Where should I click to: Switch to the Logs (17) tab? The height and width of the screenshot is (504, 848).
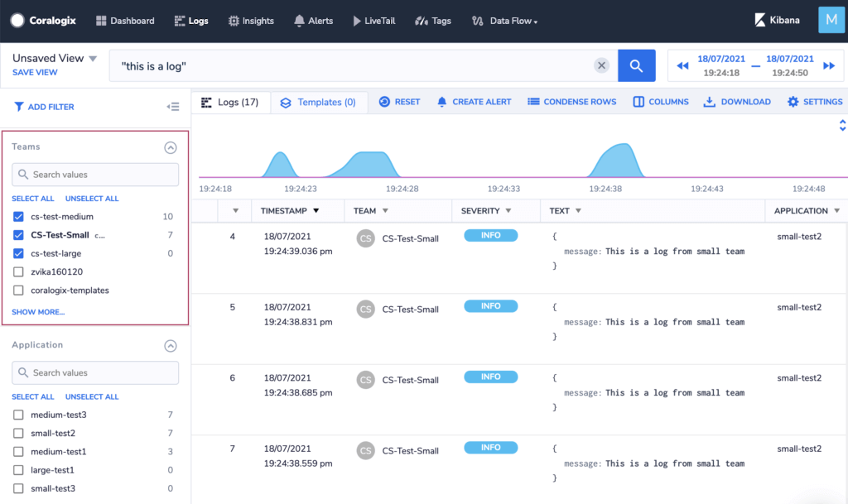(230, 102)
